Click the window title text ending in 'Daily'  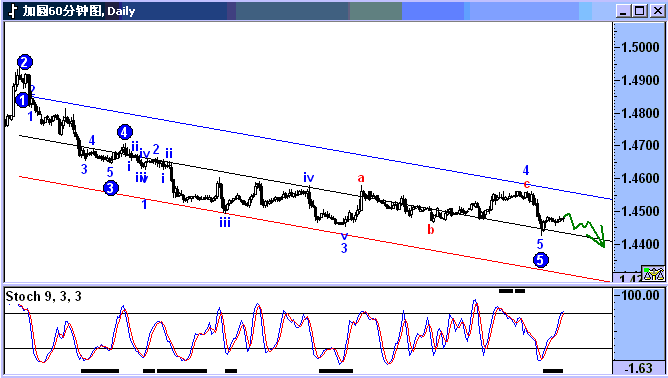(79, 11)
